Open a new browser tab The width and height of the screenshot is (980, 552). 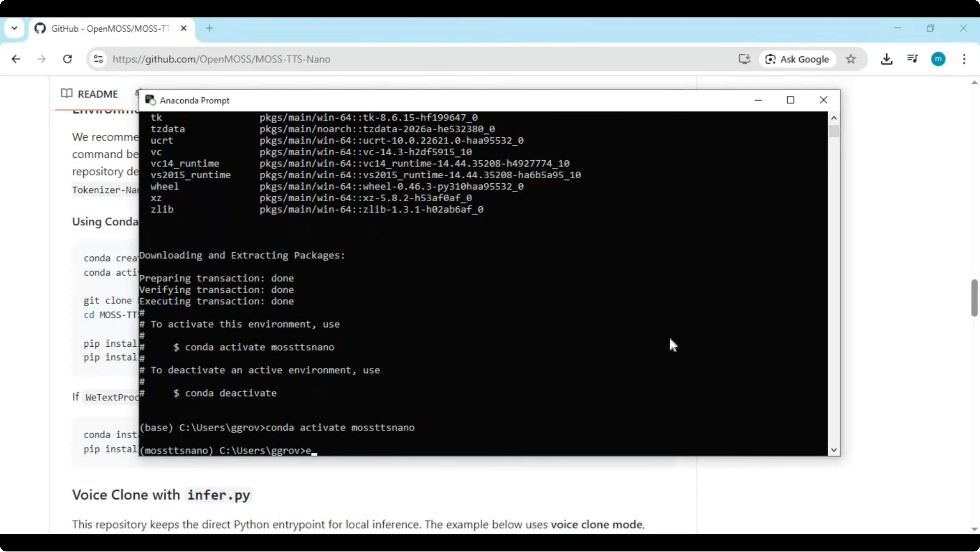click(209, 28)
